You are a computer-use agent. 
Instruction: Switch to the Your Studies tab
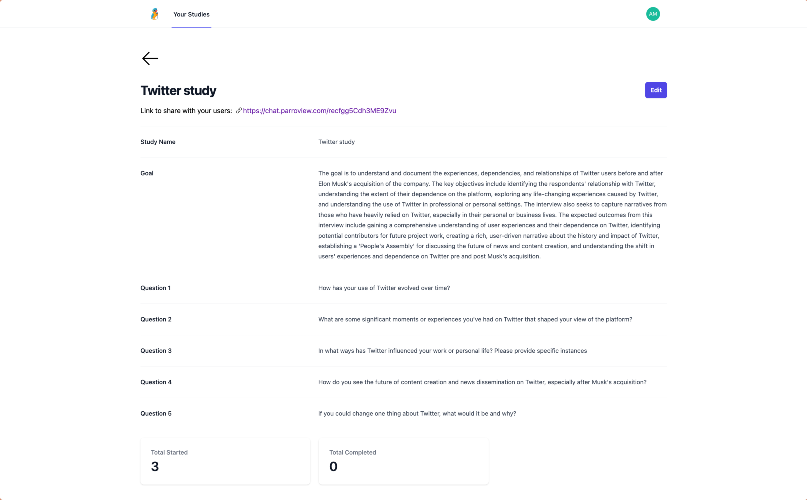191,14
